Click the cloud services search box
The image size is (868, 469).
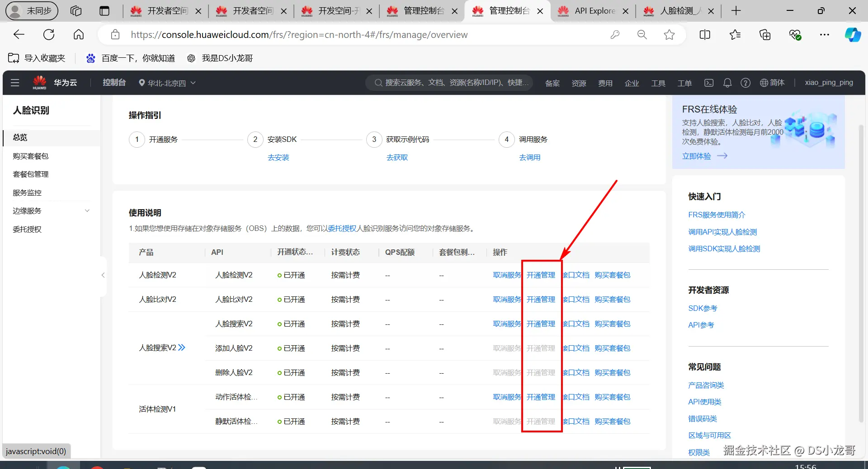point(449,83)
